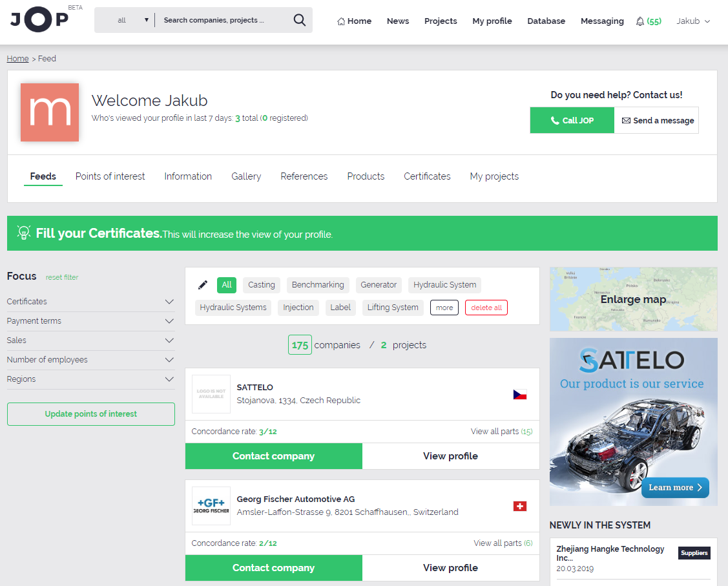This screenshot has width=728, height=586.
Task: Click delete all tags button
Action: pos(486,308)
